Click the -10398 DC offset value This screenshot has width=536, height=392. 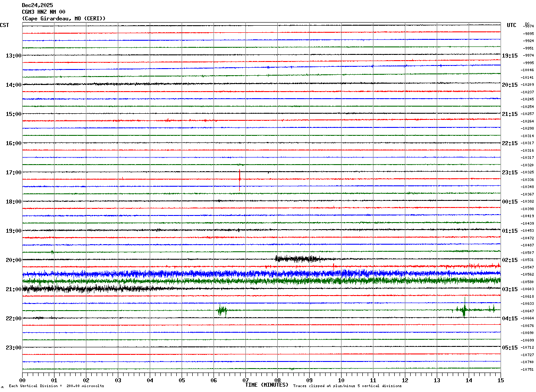(528, 209)
